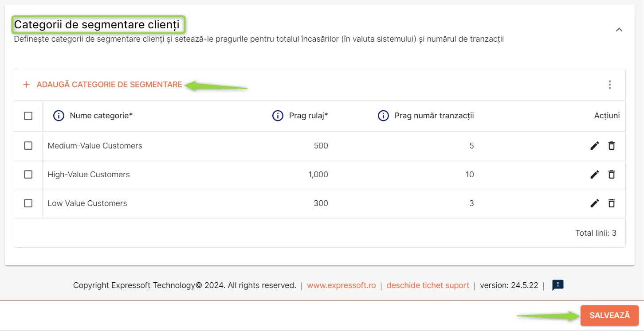Click the Acțiuni column header

point(607,116)
